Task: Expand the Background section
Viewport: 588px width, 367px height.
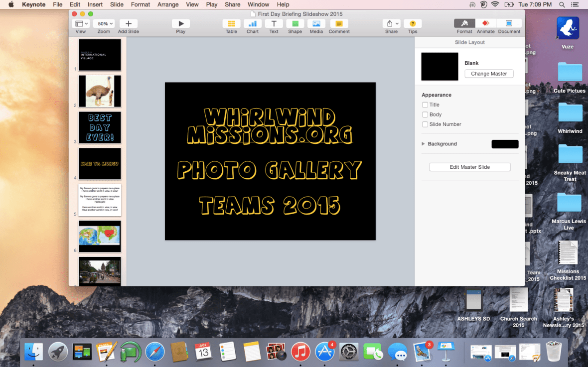Action: pos(423,143)
